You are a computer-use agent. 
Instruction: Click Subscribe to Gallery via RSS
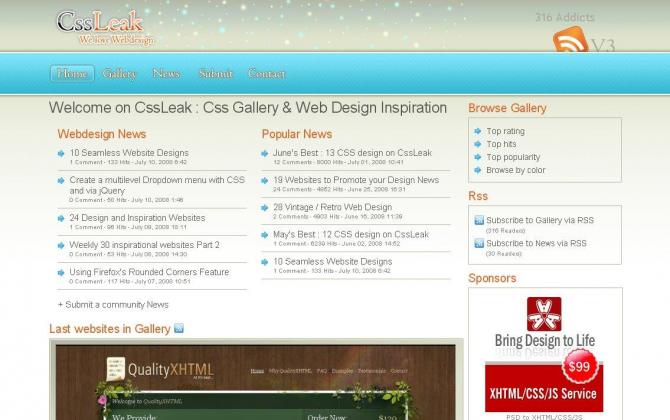pos(540,220)
